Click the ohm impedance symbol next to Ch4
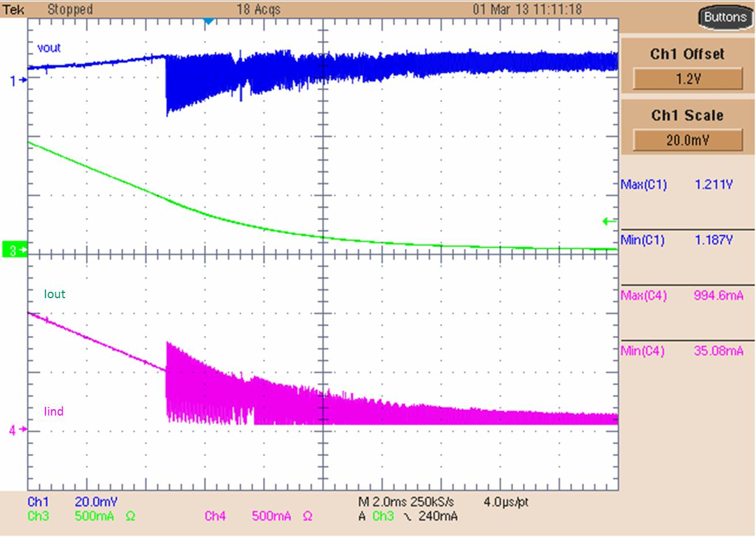This screenshot has height=537, width=756. [x=309, y=516]
